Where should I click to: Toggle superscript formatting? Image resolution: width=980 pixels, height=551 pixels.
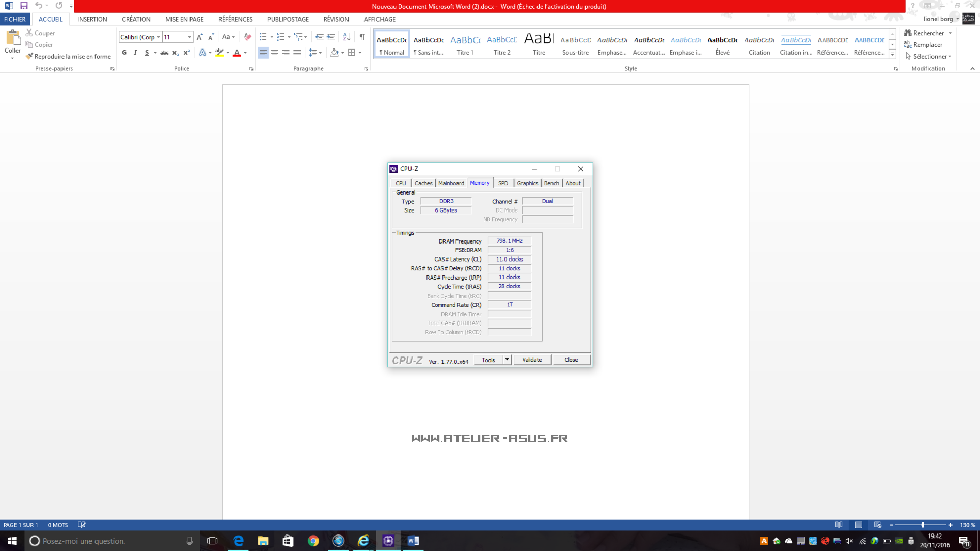click(186, 53)
